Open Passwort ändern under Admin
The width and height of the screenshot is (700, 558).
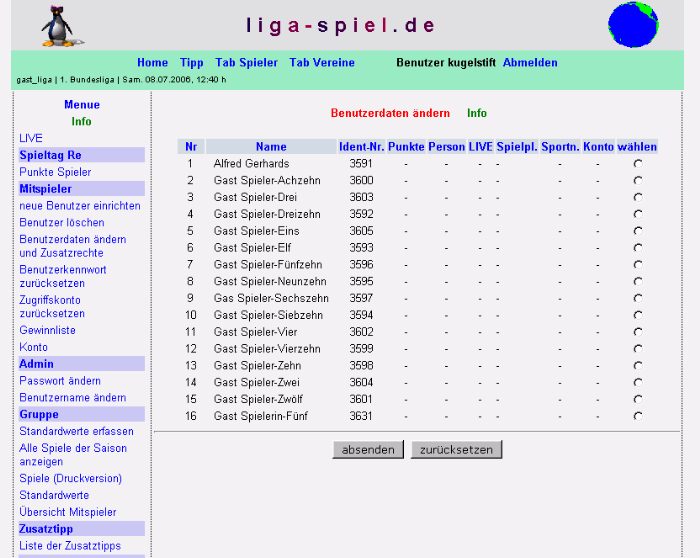tap(60, 381)
